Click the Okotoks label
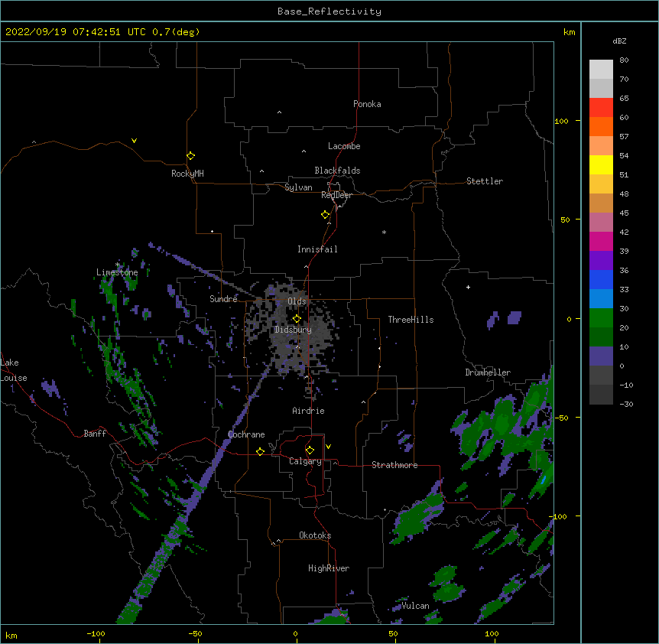 (x=315, y=535)
